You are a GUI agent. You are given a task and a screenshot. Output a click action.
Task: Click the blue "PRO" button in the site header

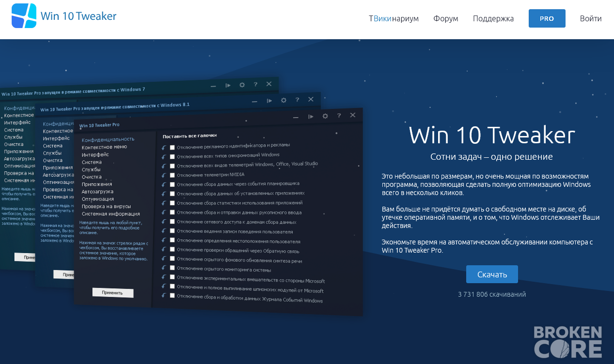click(547, 18)
